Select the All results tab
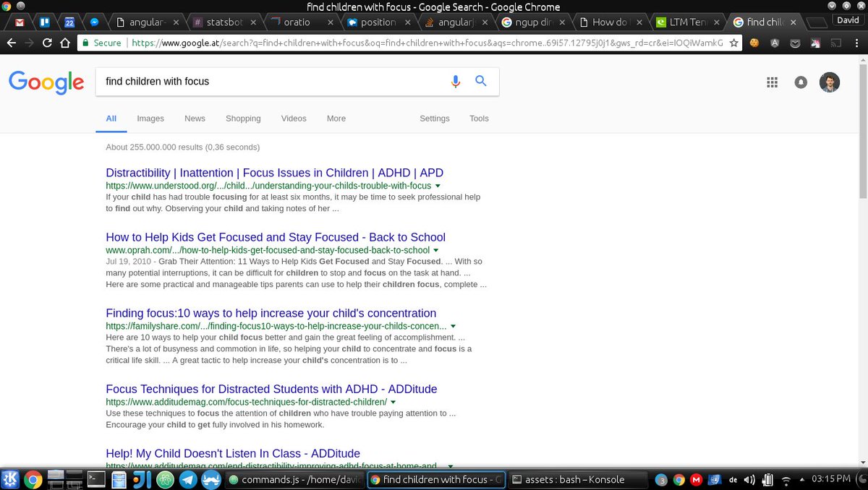Image resolution: width=868 pixels, height=490 pixels. tap(111, 119)
